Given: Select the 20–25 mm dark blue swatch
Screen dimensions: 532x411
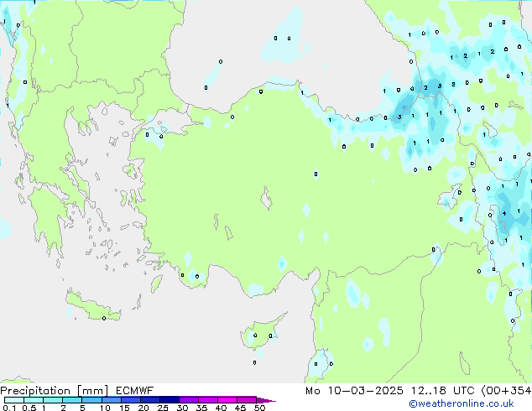Looking at the screenshot, I should tap(149, 400).
